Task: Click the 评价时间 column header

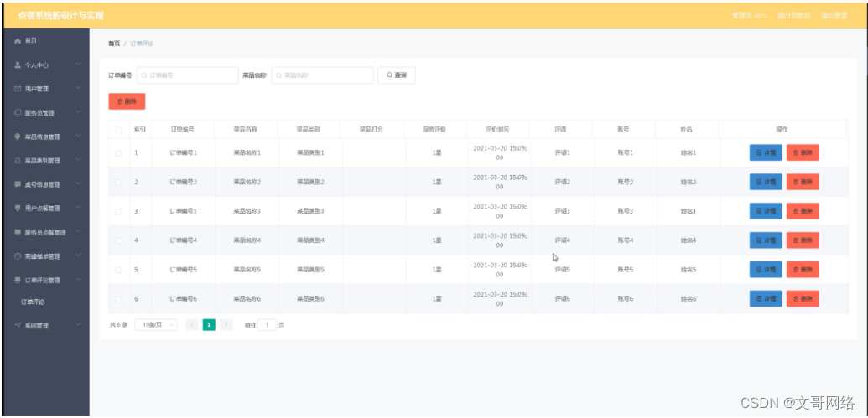Action: (x=497, y=129)
